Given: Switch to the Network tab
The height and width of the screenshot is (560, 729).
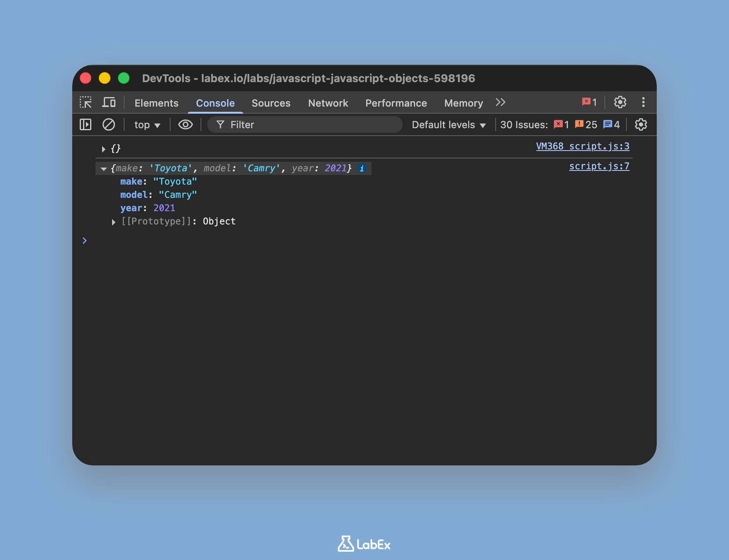Looking at the screenshot, I should (x=328, y=103).
